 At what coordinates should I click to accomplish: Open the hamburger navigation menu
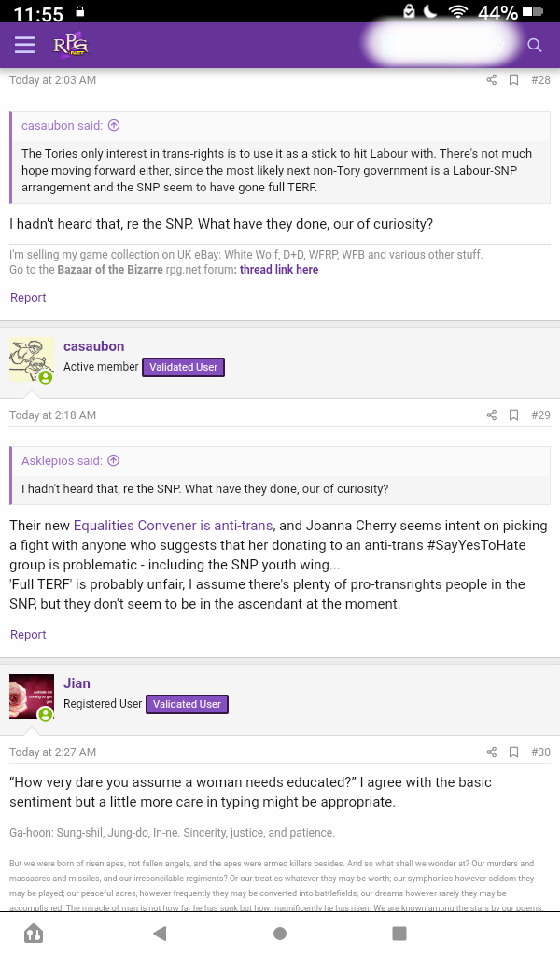24,45
